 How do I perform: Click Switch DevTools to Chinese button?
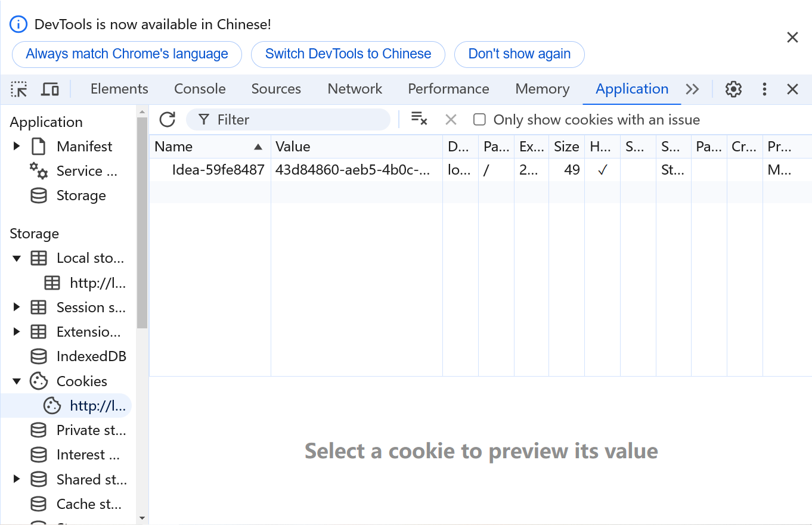coord(348,54)
